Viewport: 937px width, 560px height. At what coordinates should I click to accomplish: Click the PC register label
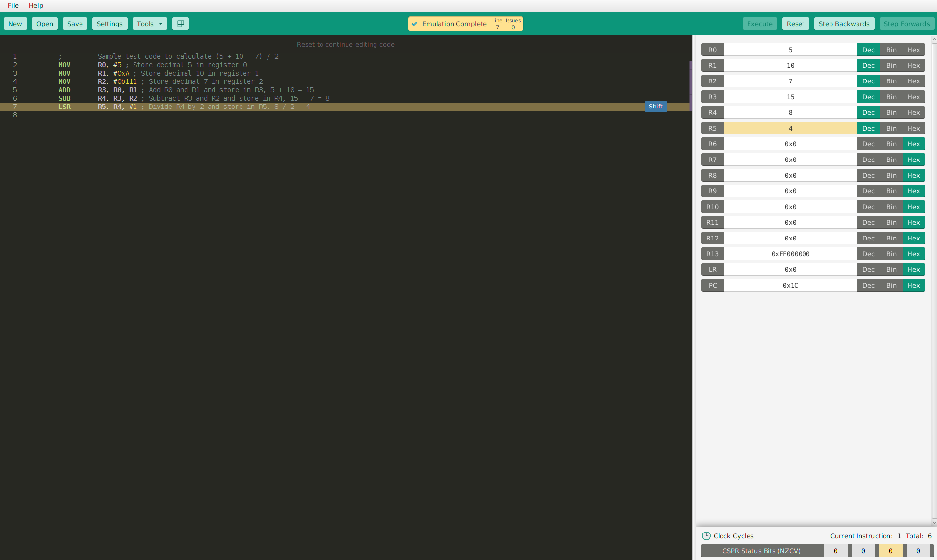[712, 285]
